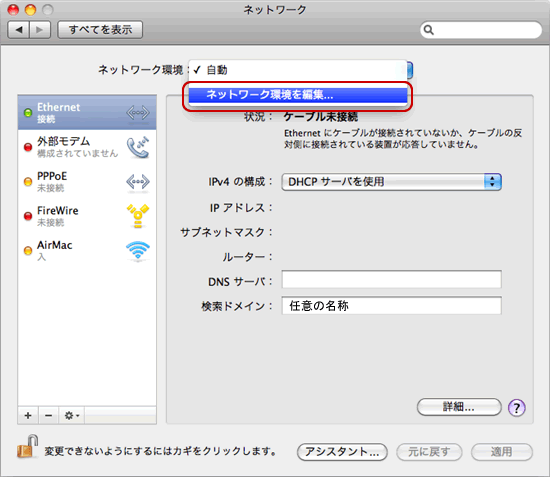This screenshot has height=477, width=550.
Task: Click the lock icon to prevent changes
Action: tap(27, 447)
